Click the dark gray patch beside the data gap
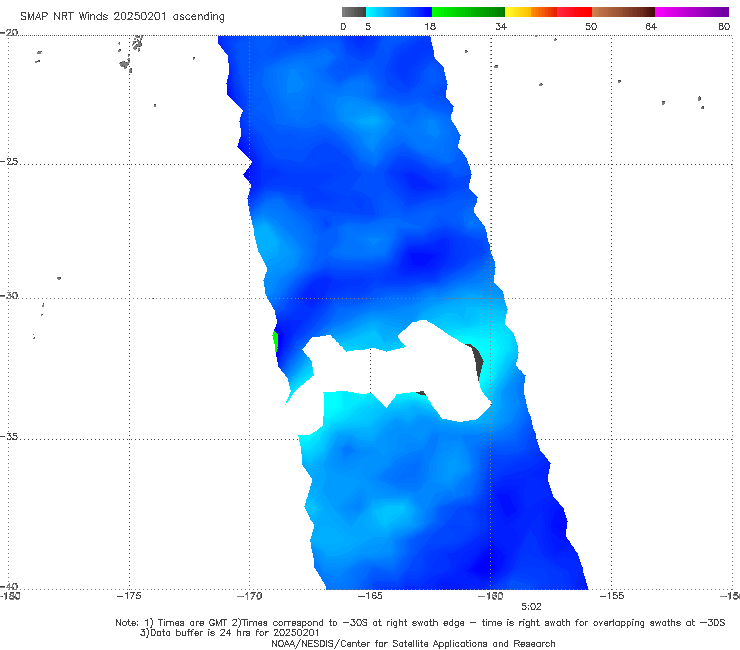 pyautogui.click(x=477, y=361)
